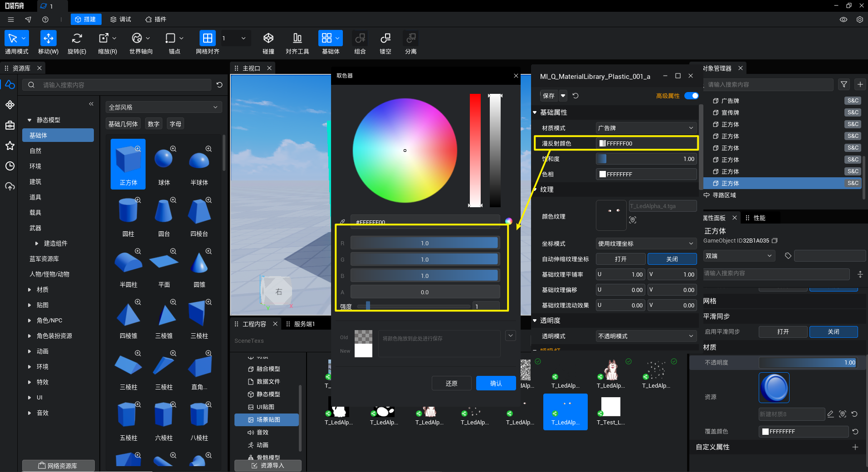This screenshot has width=868, height=472.
Task: Refresh the 资源库 search results
Action: tap(219, 85)
